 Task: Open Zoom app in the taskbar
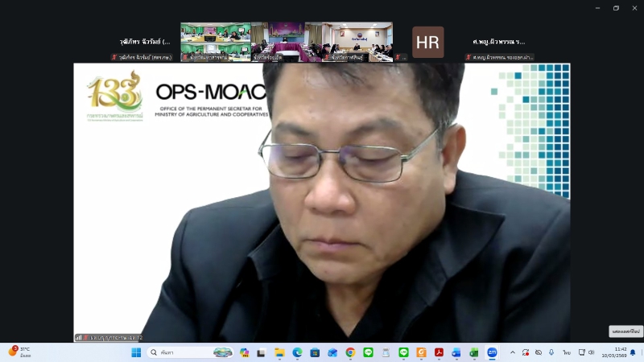pyautogui.click(x=492, y=352)
